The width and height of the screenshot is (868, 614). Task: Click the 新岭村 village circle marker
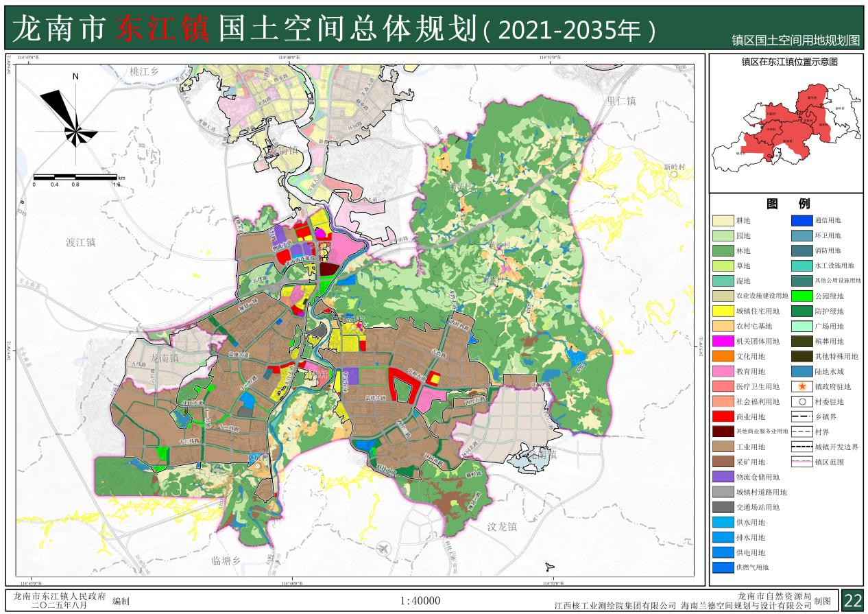(x=675, y=175)
